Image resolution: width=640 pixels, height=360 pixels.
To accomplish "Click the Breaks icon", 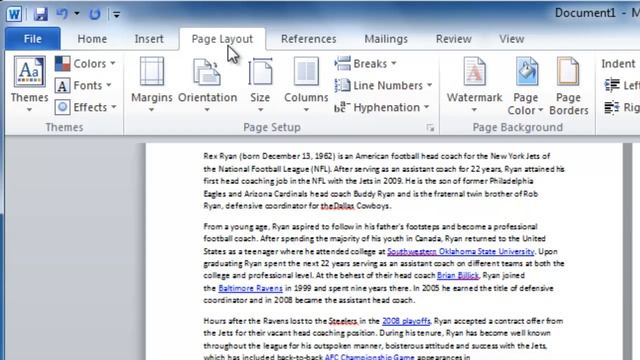I will point(342,64).
